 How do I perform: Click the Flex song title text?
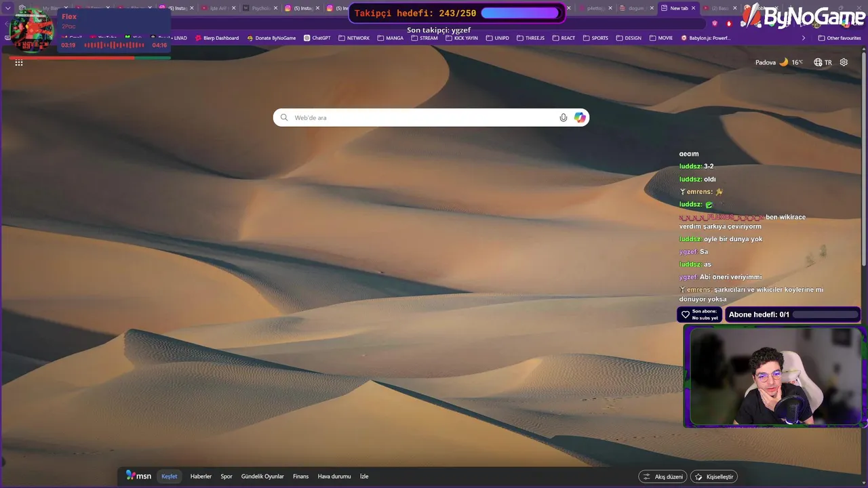click(x=69, y=16)
